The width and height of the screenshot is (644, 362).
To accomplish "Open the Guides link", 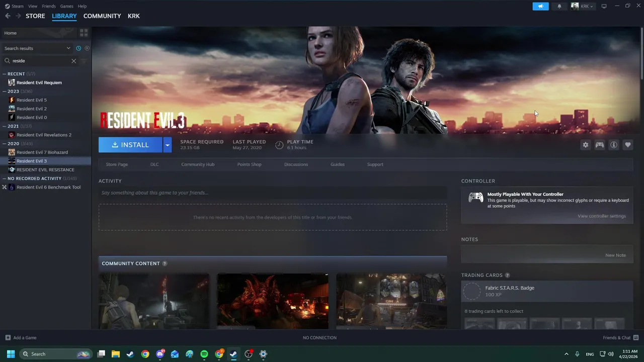I will point(338,164).
